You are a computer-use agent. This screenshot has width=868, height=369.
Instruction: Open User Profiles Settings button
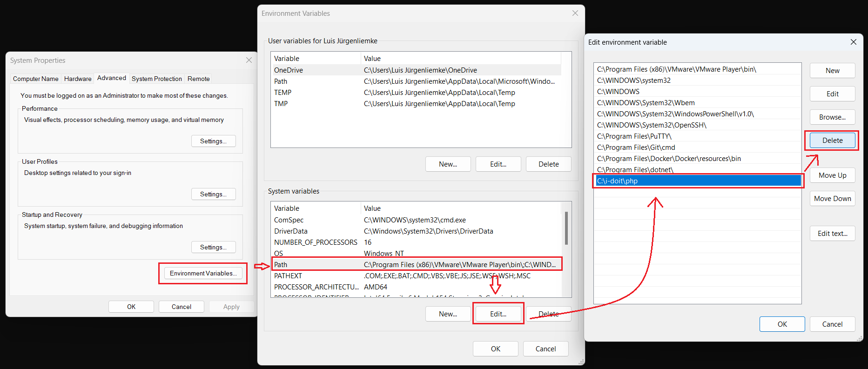coord(214,194)
